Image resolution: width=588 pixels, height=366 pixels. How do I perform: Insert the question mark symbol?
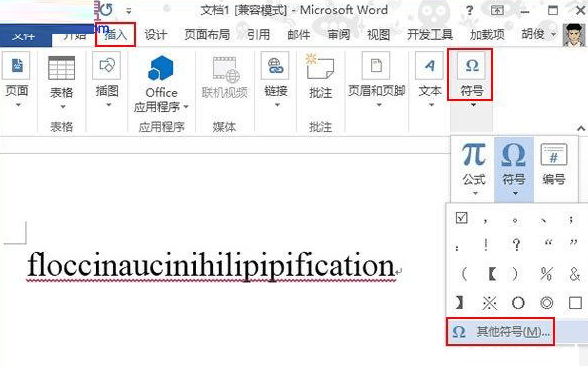pos(517,244)
